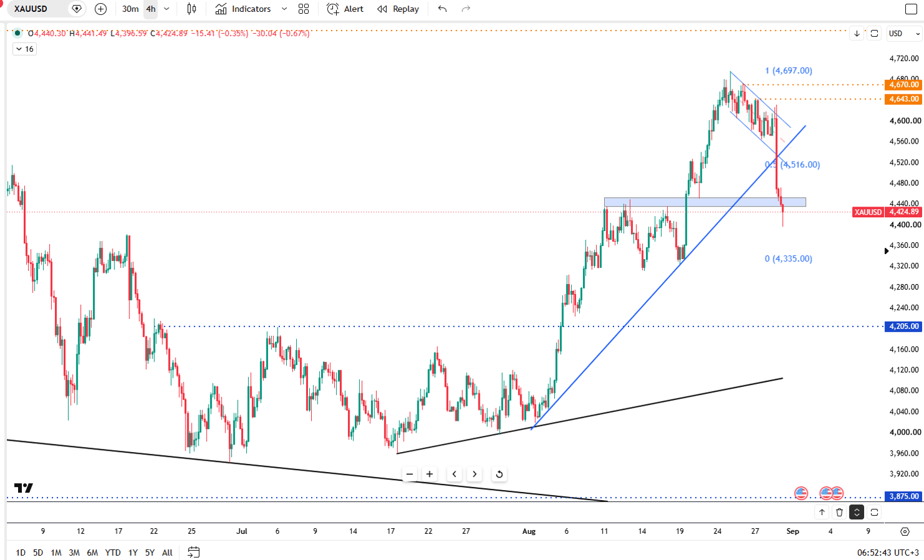Click the blue 4,205.00 price label
The image size is (924, 560).
click(x=903, y=326)
